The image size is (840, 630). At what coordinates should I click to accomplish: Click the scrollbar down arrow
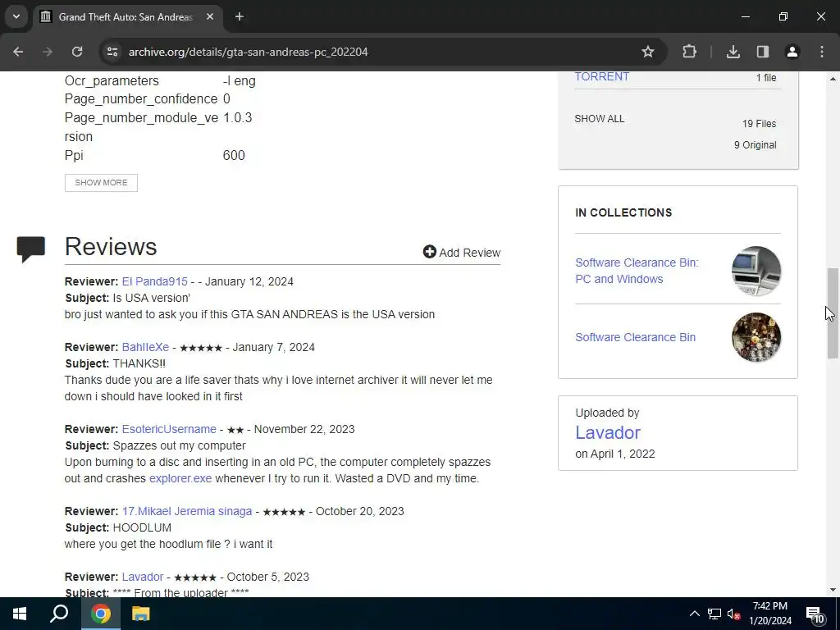tap(833, 590)
